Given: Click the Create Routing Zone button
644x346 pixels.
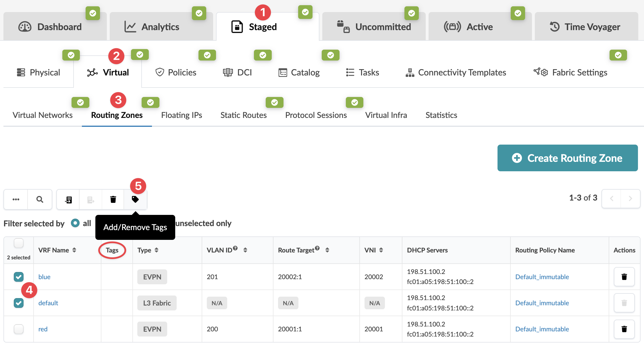Looking at the screenshot, I should tap(567, 158).
